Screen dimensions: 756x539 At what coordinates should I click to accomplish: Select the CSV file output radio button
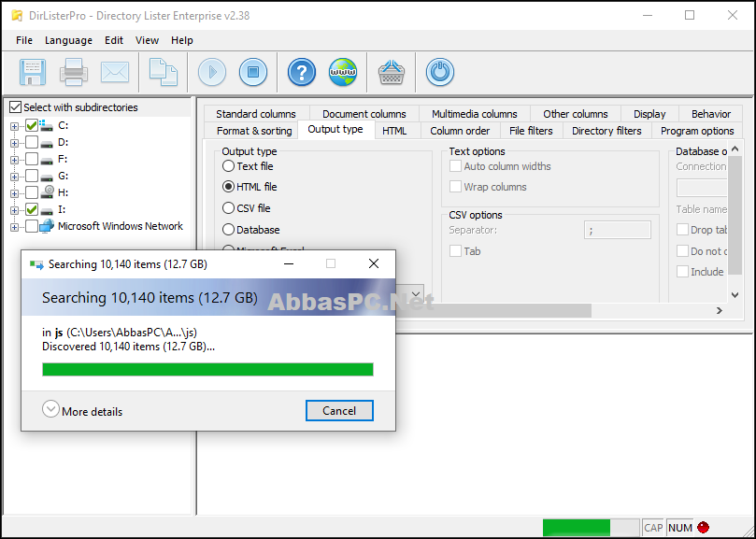[228, 208]
